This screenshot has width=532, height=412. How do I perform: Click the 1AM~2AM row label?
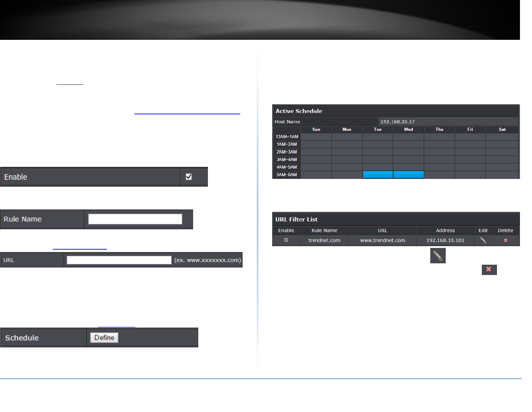287,144
